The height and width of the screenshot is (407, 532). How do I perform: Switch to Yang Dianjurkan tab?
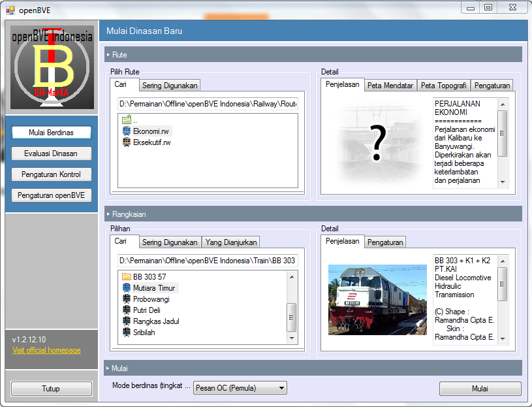(231, 242)
